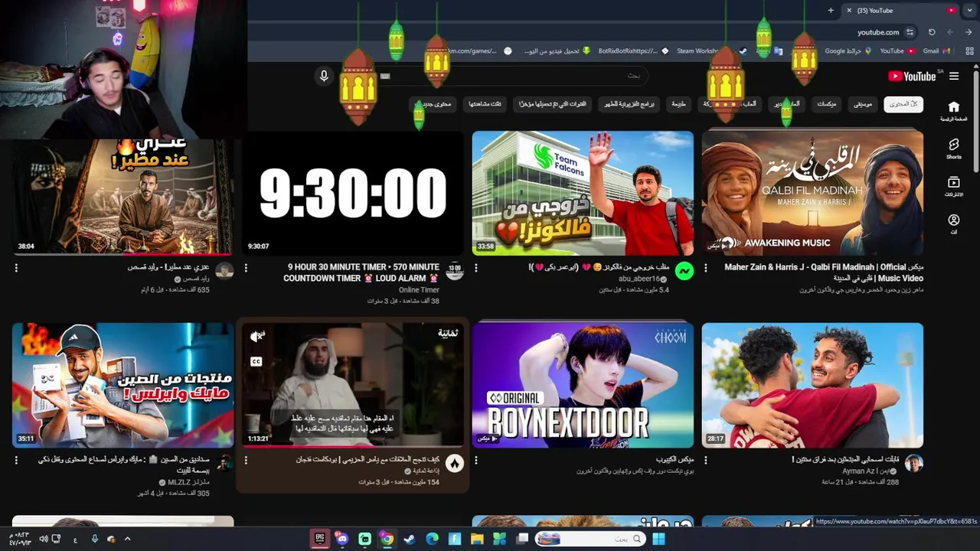
Task: Open the abu_abeer16 channel avatar
Action: coord(684,271)
